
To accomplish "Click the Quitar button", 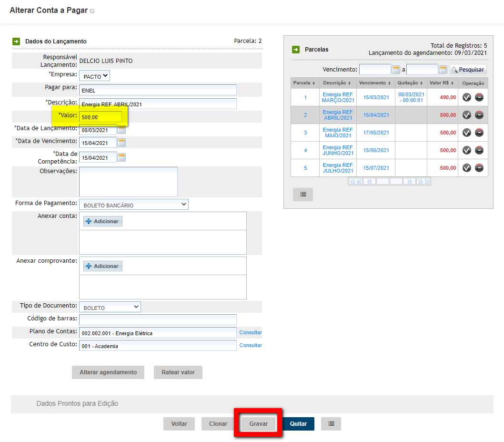I will tap(299, 423).
